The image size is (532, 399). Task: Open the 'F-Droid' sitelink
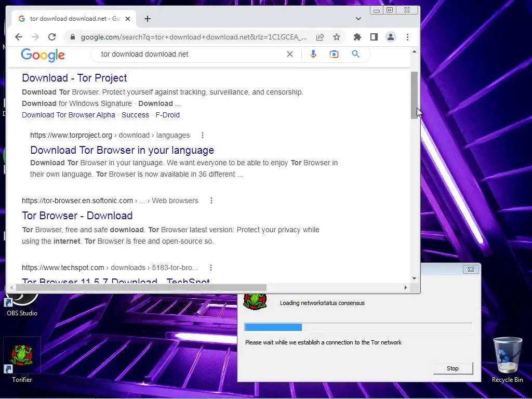coord(168,115)
